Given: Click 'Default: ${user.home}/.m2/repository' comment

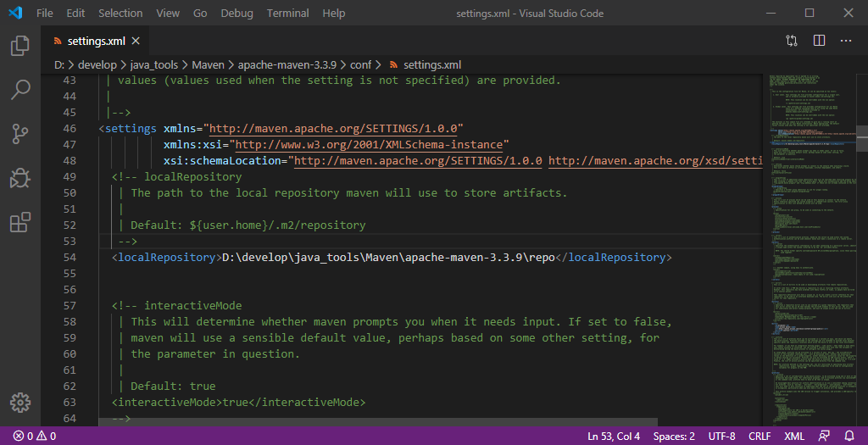Looking at the screenshot, I should [x=248, y=225].
